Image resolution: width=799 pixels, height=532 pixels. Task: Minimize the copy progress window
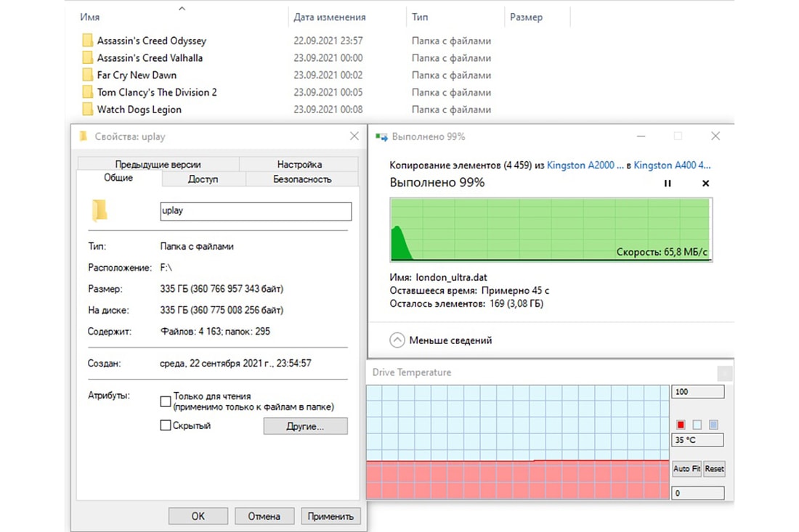pyautogui.click(x=641, y=136)
